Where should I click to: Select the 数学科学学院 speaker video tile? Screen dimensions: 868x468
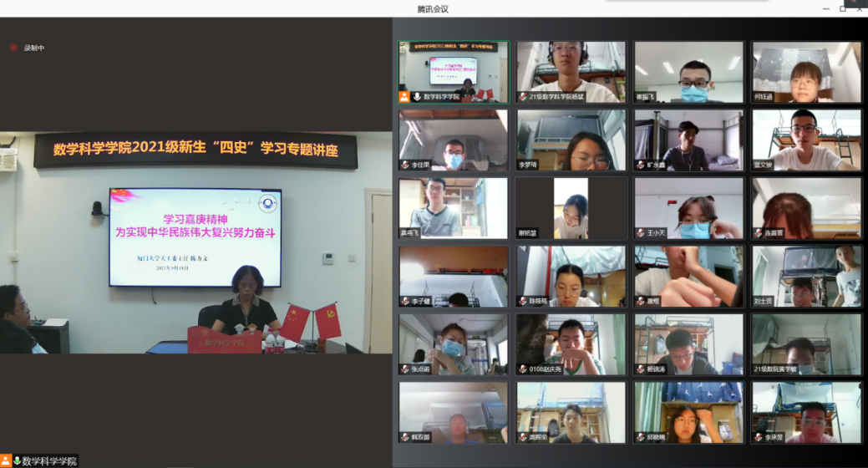tap(453, 71)
